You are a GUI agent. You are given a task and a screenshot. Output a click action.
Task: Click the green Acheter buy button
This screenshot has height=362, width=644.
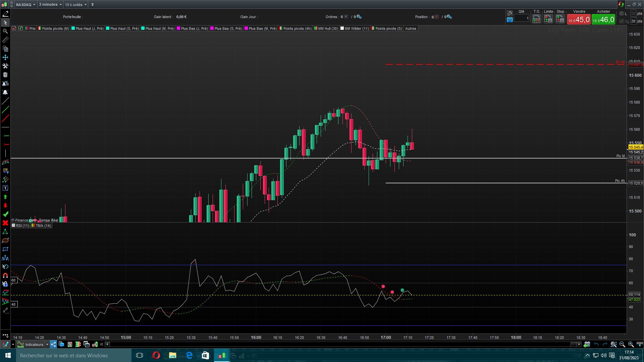[603, 19]
